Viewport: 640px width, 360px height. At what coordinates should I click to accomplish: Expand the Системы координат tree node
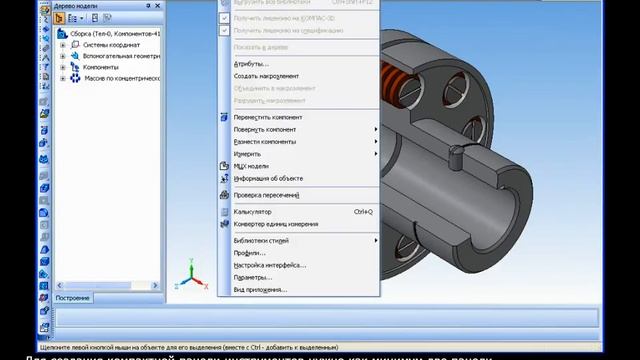click(x=63, y=45)
